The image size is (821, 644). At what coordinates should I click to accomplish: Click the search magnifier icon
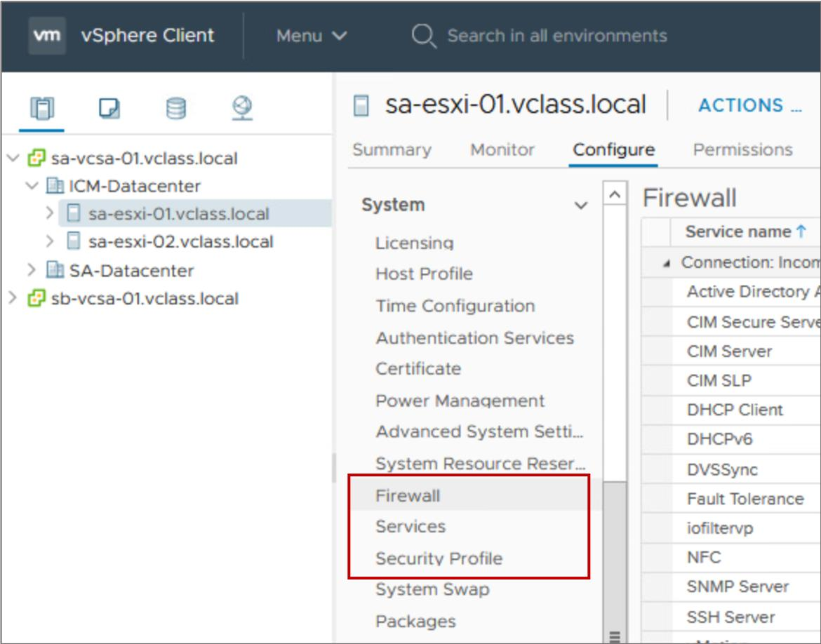[424, 36]
